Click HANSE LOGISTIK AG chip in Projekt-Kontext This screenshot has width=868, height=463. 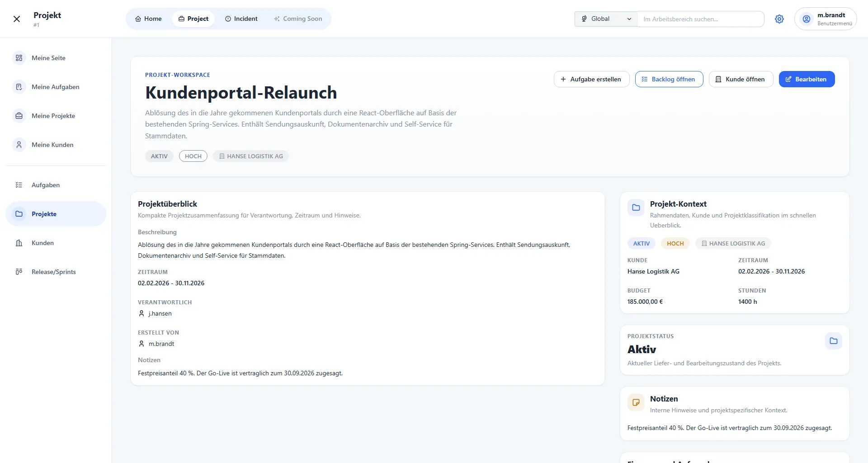coord(733,243)
